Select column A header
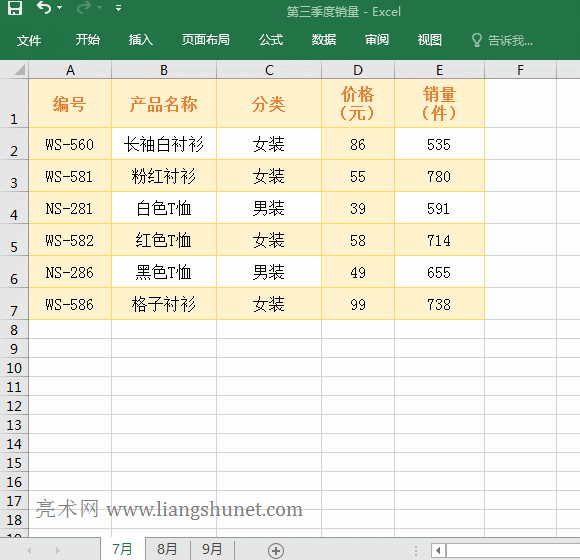Image resolution: width=580 pixels, height=560 pixels. tap(70, 70)
